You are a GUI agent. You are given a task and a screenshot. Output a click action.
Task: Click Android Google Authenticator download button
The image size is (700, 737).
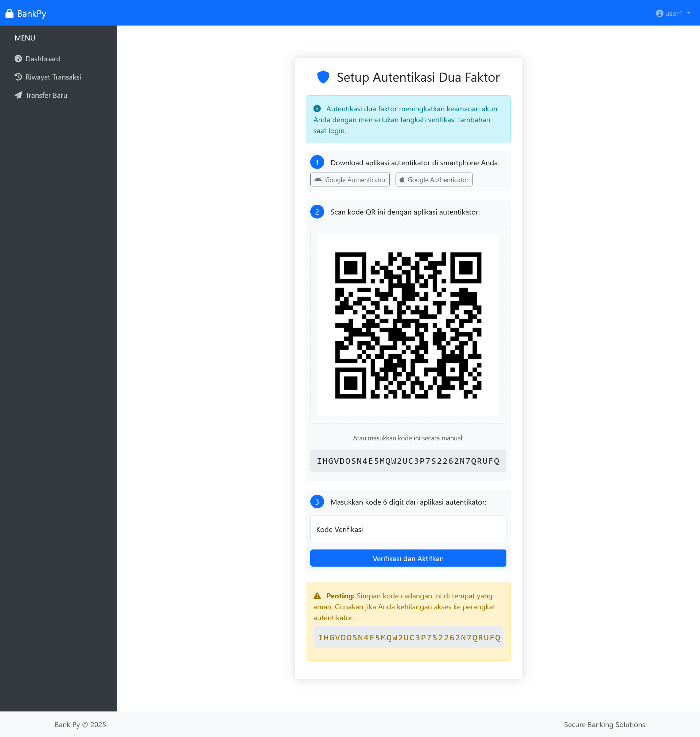[350, 180]
